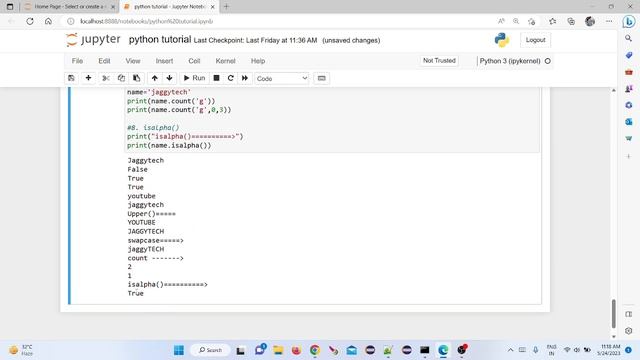640x360 pixels.
Task: Open the browser zoom control icon
Action: [516, 21]
